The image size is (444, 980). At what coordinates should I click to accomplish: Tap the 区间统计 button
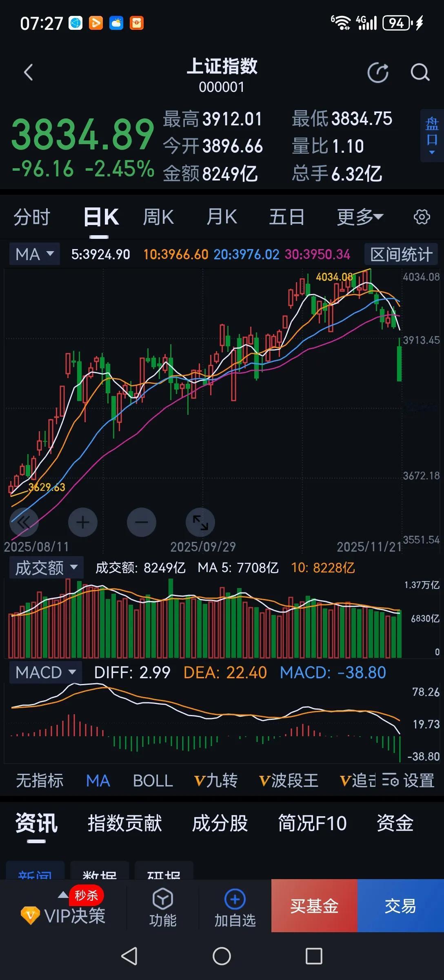(x=401, y=254)
